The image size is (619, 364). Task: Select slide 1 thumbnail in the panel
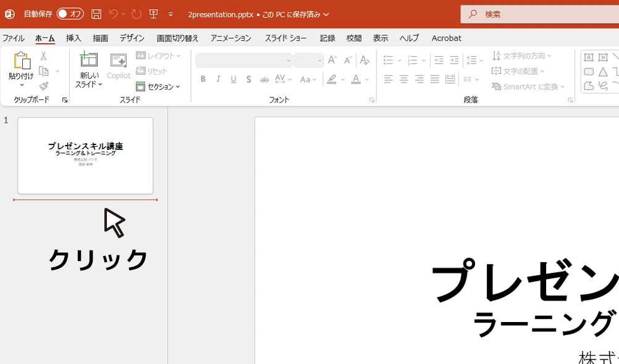point(85,155)
